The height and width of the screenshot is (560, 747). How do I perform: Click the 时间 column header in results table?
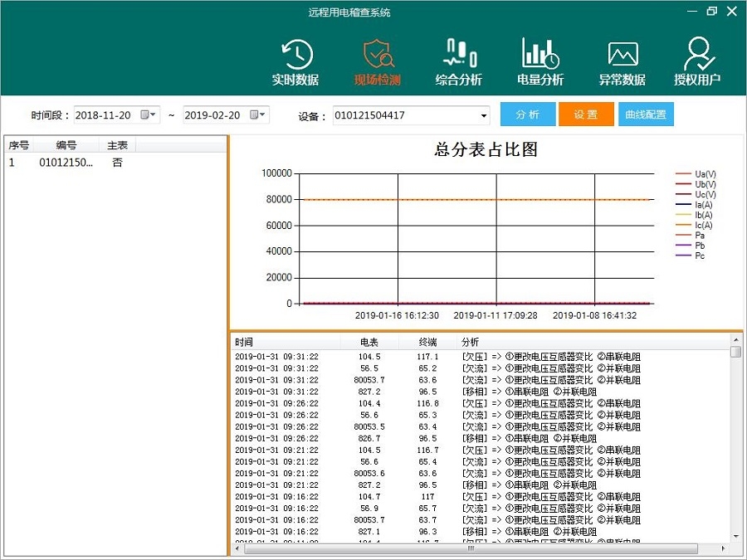[x=244, y=342]
